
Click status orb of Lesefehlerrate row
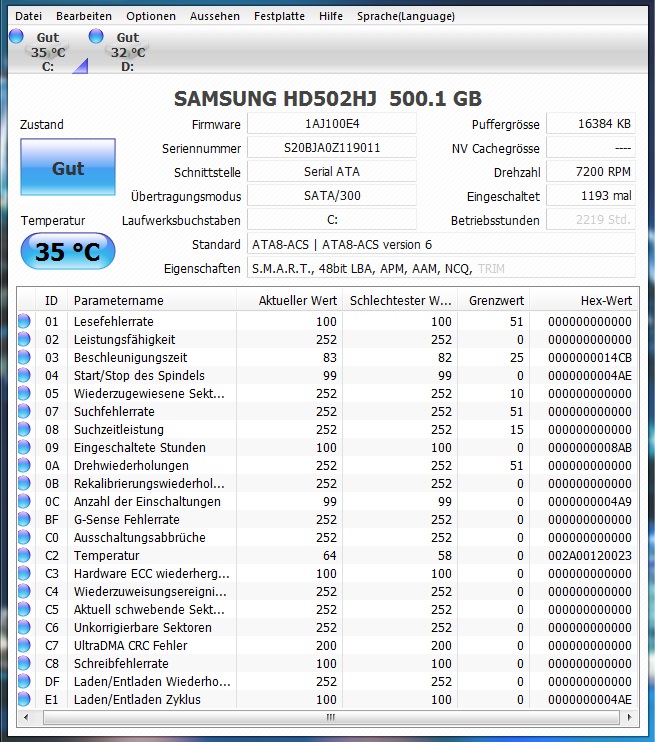point(24,321)
